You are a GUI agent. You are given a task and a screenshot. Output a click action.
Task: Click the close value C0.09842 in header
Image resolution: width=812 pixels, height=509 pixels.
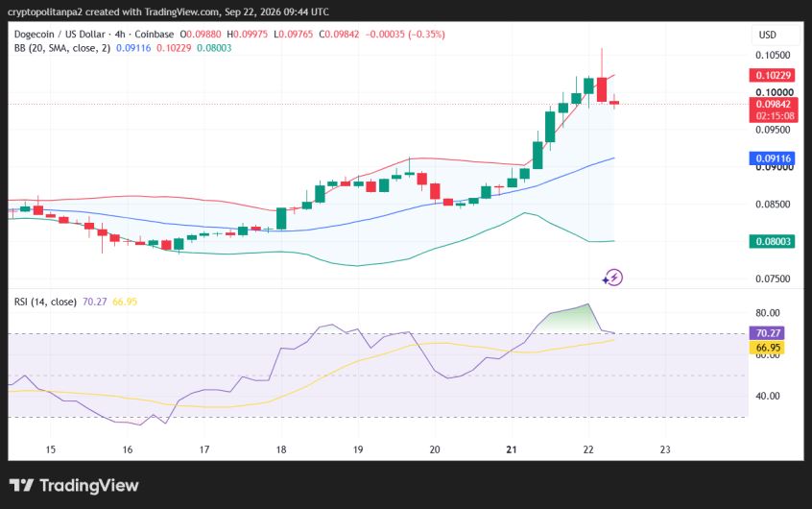coord(339,35)
